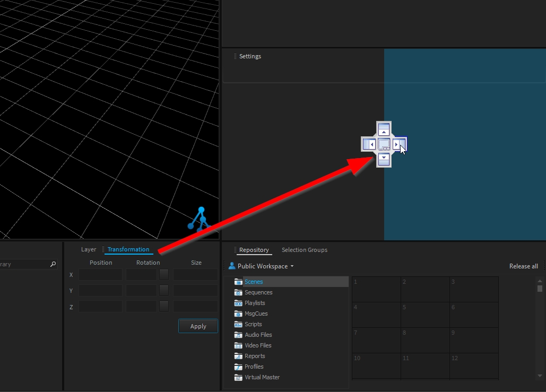Click the blue fixture gizmo in 3D view
The height and width of the screenshot is (392, 546).
point(201,220)
